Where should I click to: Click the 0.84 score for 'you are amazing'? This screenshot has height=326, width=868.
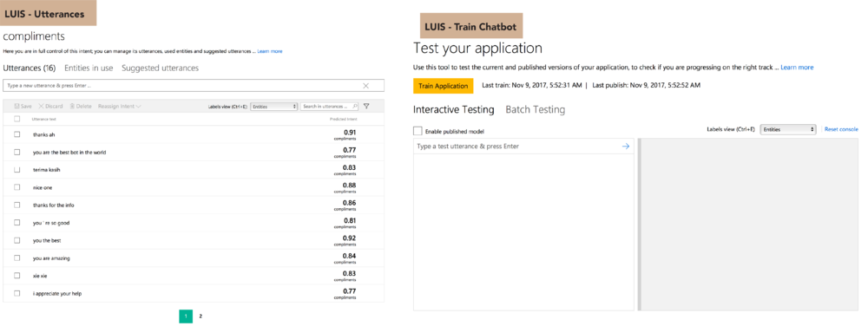350,256
